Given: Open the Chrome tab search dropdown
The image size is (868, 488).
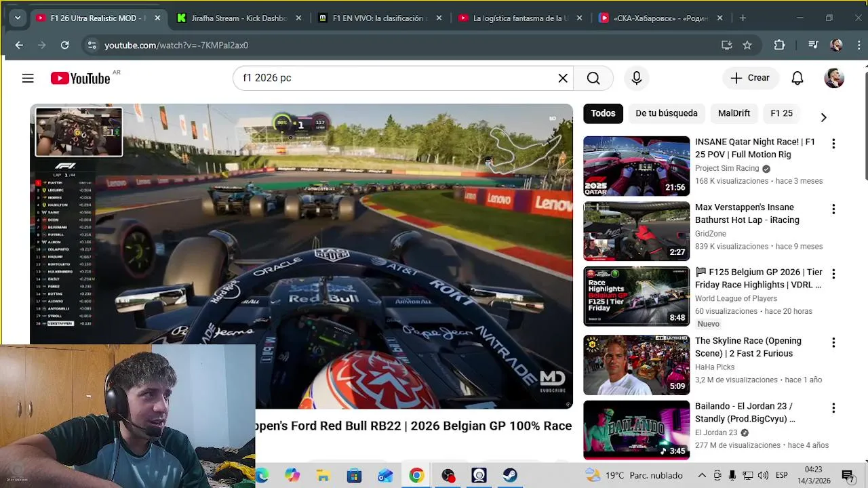Looking at the screenshot, I should (x=17, y=18).
